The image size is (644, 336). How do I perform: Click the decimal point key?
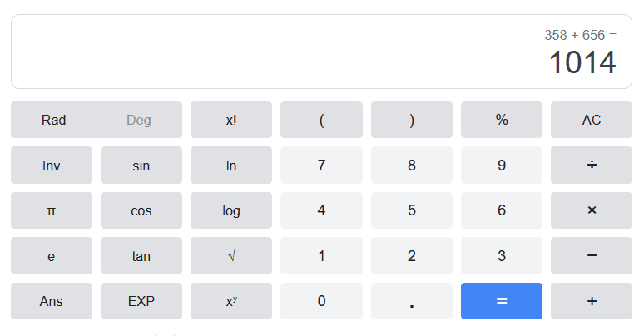tap(411, 301)
